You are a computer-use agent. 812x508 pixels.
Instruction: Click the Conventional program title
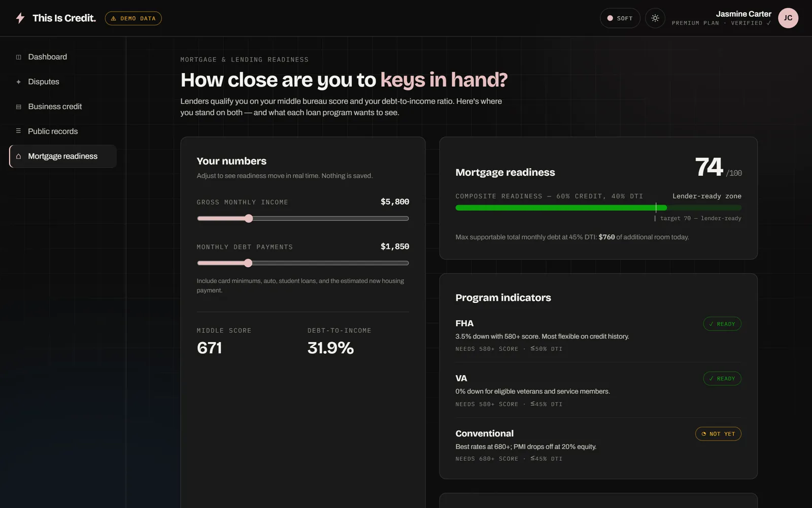[x=485, y=433]
